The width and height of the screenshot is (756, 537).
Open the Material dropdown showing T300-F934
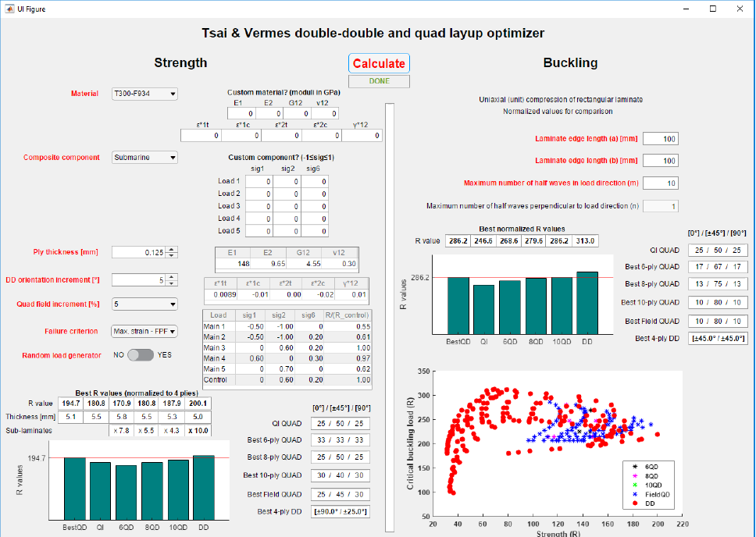(x=144, y=94)
